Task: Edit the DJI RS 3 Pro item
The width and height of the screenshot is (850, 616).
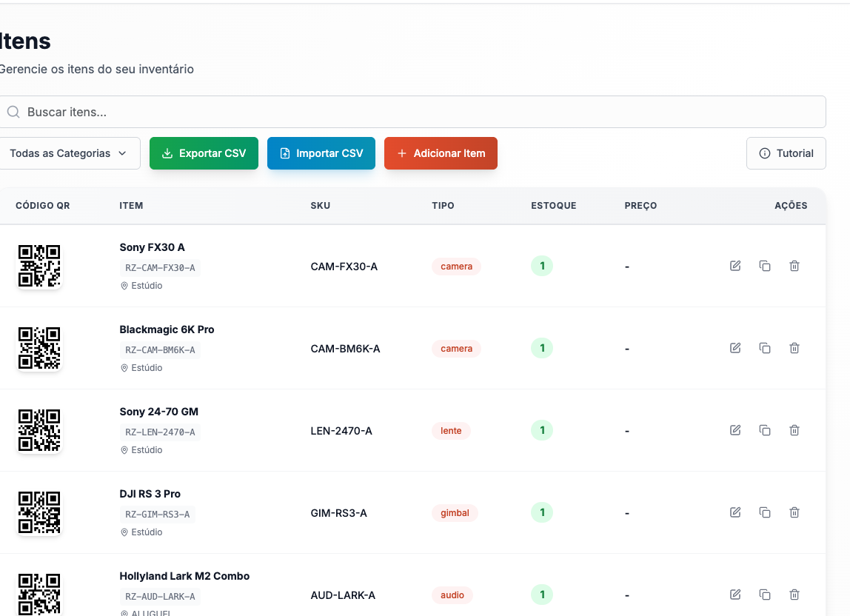Action: [x=735, y=512]
